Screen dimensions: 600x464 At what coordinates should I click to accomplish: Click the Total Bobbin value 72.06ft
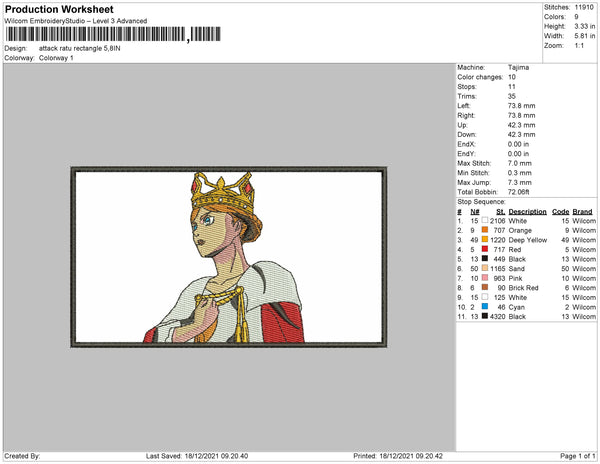(x=518, y=192)
